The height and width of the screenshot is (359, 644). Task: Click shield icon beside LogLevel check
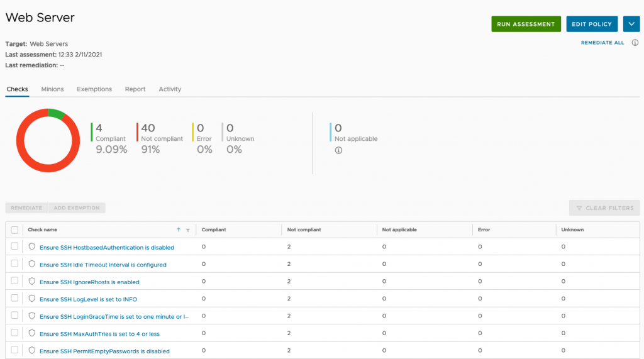(x=31, y=299)
